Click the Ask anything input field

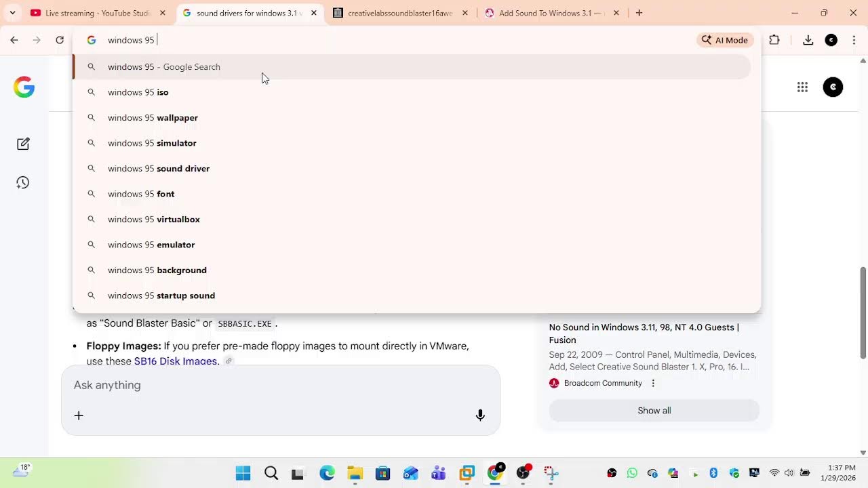point(281,385)
